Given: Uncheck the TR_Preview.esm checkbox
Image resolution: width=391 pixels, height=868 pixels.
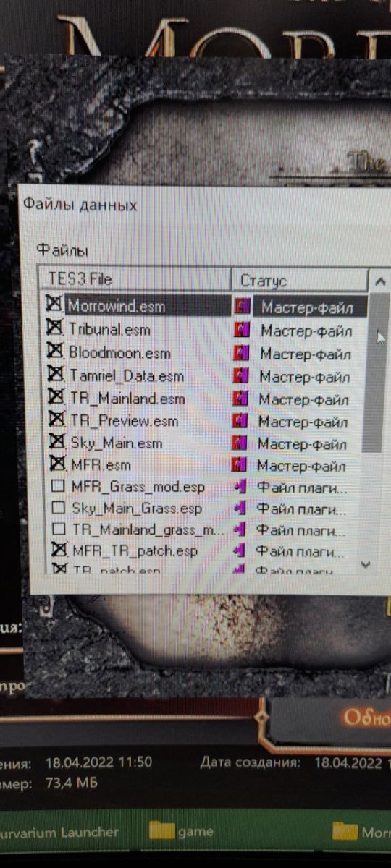Looking at the screenshot, I should tap(56, 420).
